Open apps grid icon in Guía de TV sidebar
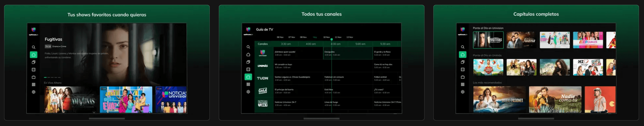The height and width of the screenshot is (126, 644). [248, 84]
